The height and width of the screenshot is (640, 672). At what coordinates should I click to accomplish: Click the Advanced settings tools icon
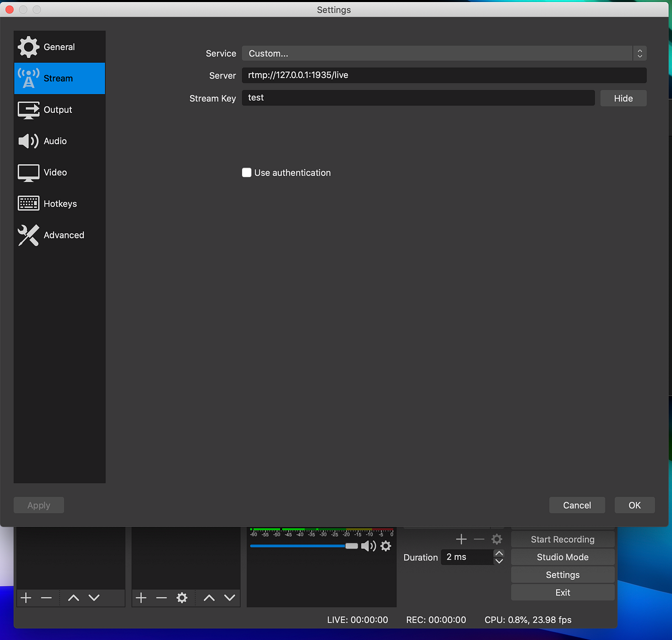(x=28, y=235)
